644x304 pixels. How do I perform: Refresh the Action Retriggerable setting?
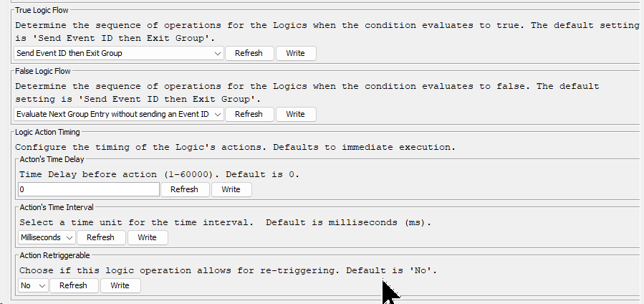tap(74, 285)
